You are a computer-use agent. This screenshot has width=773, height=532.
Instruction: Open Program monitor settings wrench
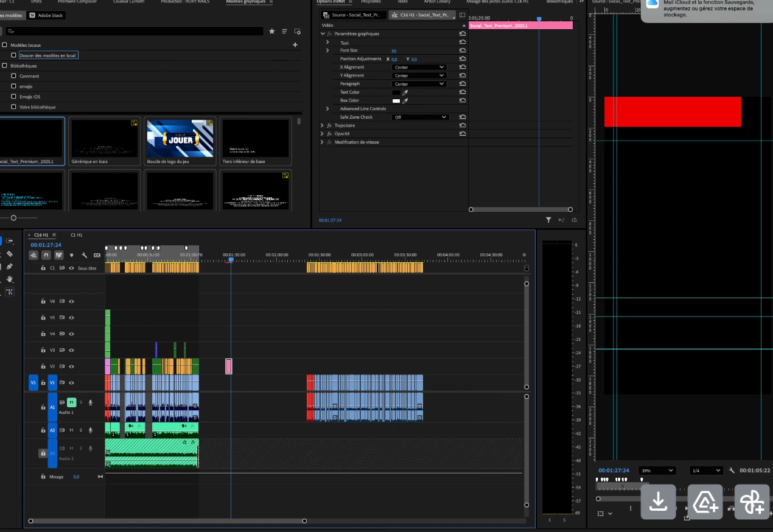pos(732,471)
